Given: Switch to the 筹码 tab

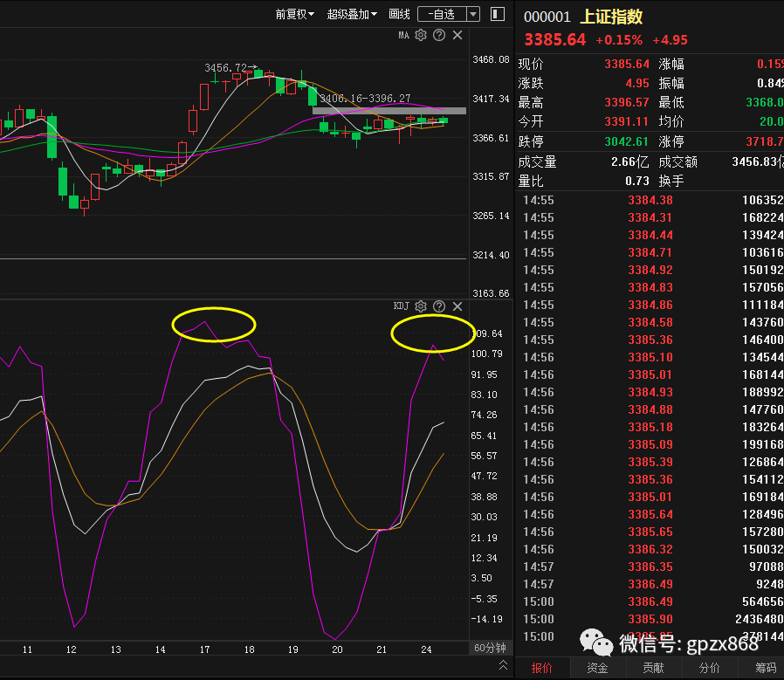Looking at the screenshot, I should tap(765, 668).
